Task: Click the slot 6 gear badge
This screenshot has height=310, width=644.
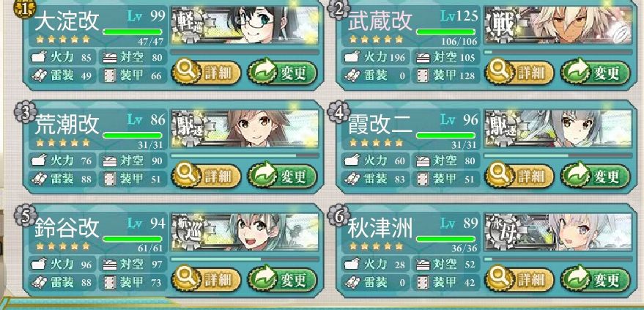Action: pos(338,216)
